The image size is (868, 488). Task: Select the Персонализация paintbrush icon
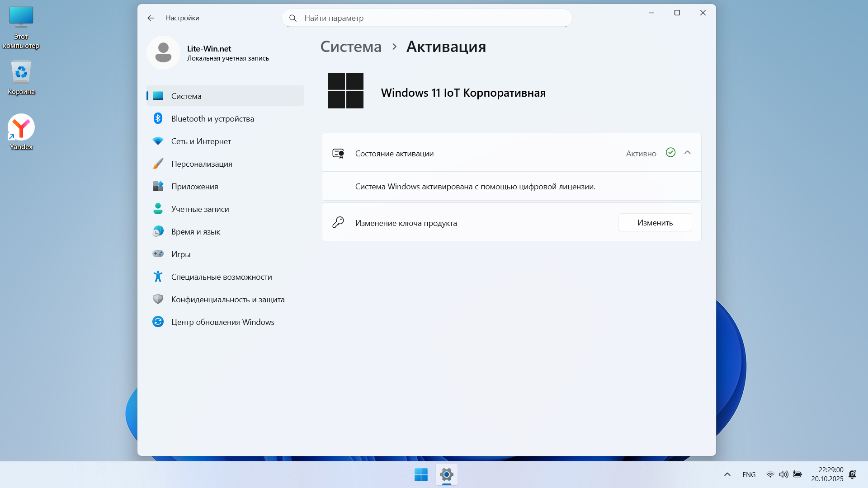click(x=158, y=164)
